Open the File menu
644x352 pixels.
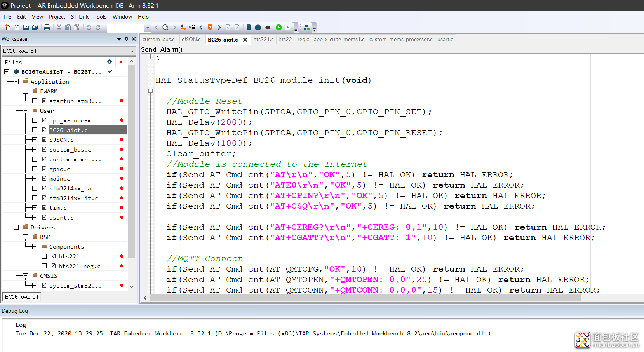(7, 17)
